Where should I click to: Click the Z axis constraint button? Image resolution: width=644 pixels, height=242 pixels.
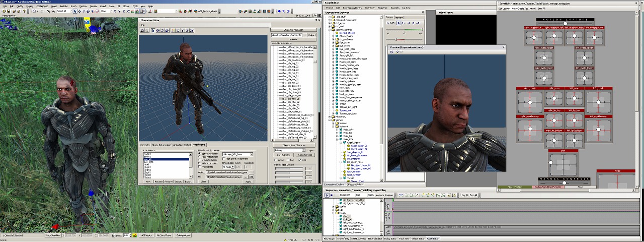[x=187, y=31]
